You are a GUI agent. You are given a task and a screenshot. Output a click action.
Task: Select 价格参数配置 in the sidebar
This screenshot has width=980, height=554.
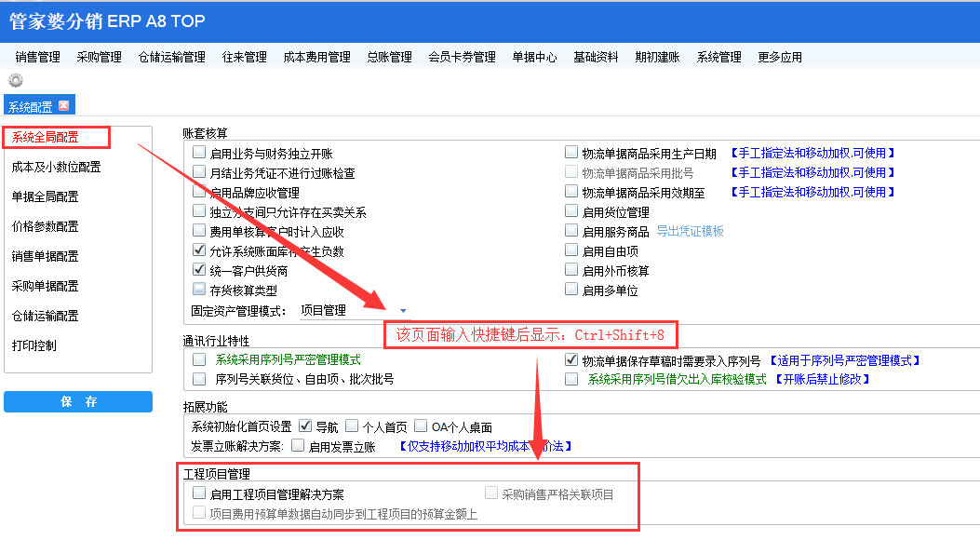click(x=45, y=226)
